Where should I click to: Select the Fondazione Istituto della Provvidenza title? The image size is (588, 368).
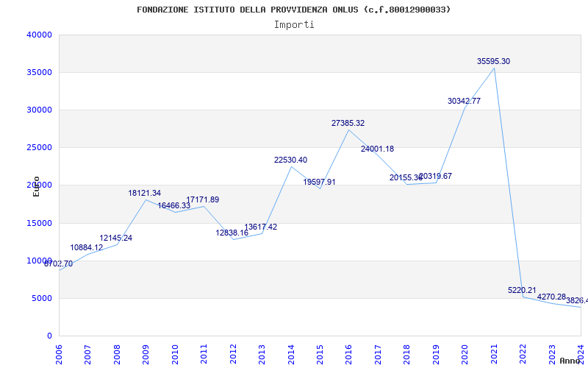point(294,10)
